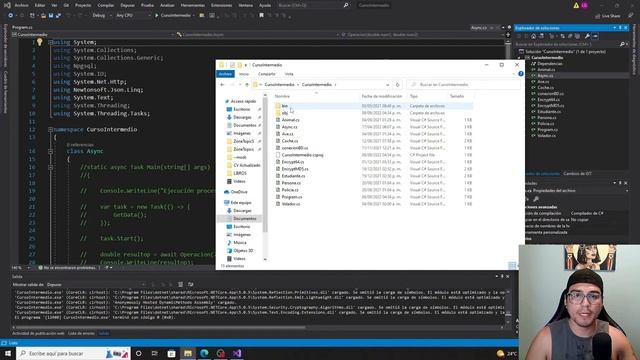Click the Task View icon on taskbar

(x=155, y=353)
